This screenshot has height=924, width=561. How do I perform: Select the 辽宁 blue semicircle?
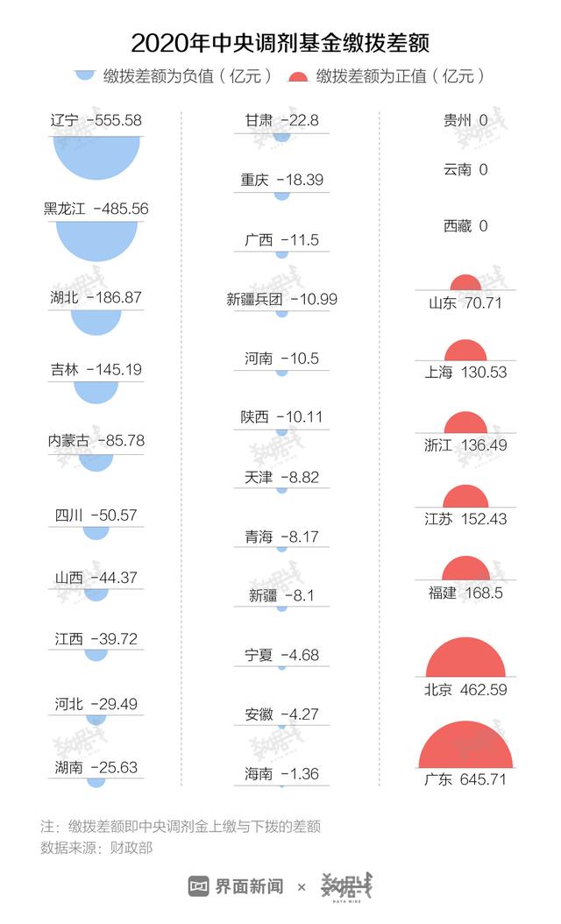coord(96,156)
